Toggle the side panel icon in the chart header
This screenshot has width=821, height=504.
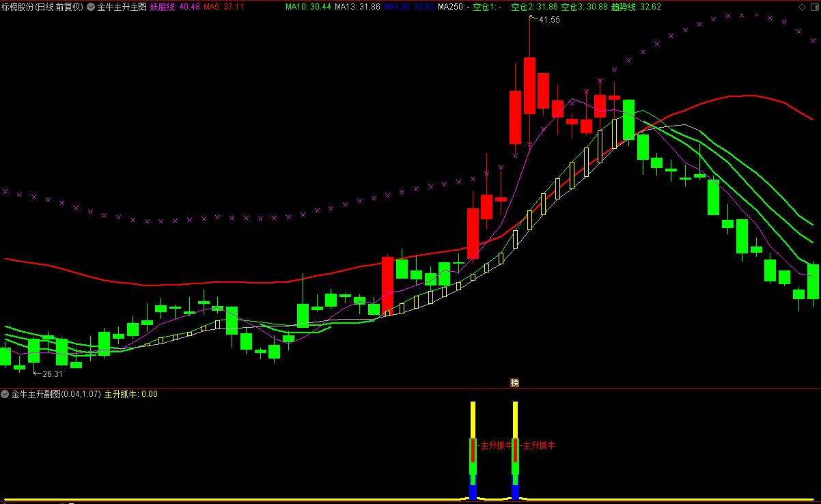click(x=813, y=7)
